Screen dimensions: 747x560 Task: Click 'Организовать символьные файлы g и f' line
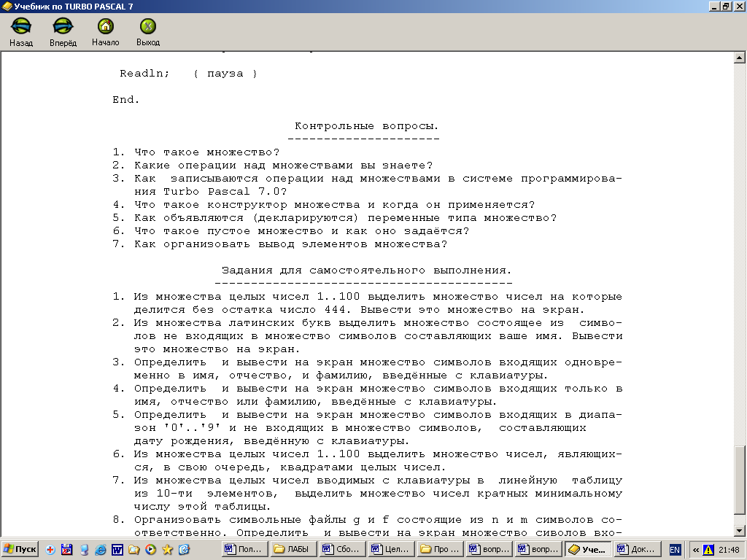click(368, 519)
